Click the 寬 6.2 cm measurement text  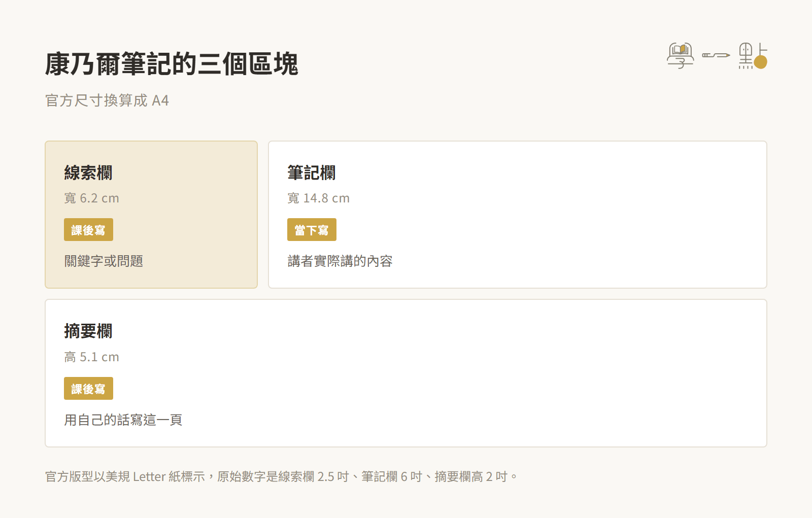pos(92,198)
